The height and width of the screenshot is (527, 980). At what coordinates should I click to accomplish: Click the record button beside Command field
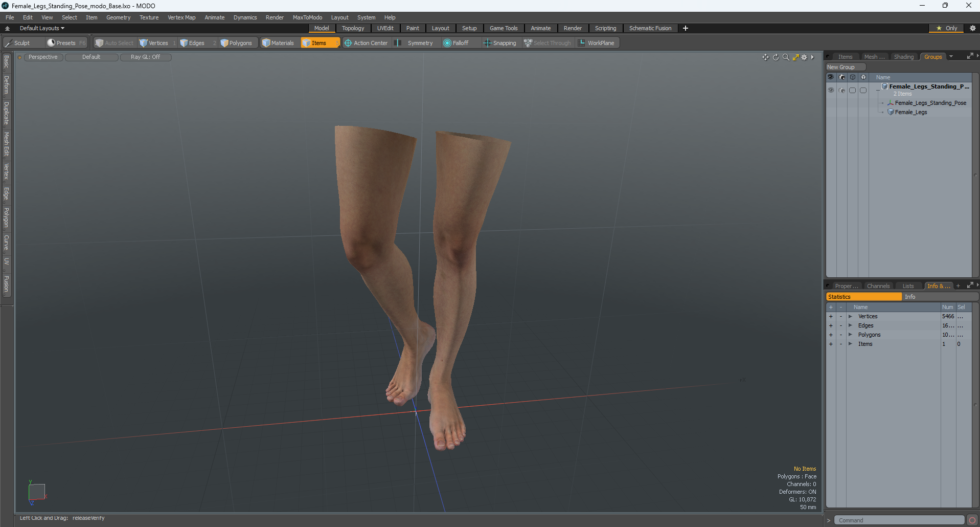[972, 520]
